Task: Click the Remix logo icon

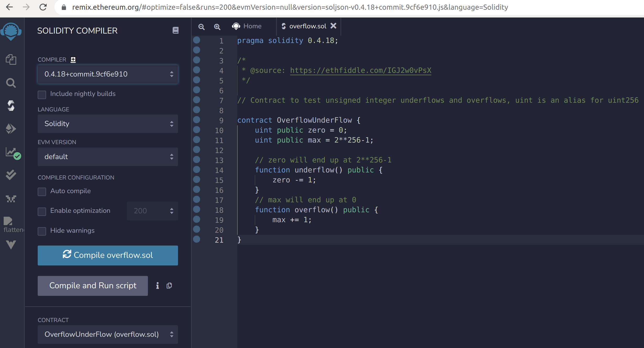Action: click(11, 31)
